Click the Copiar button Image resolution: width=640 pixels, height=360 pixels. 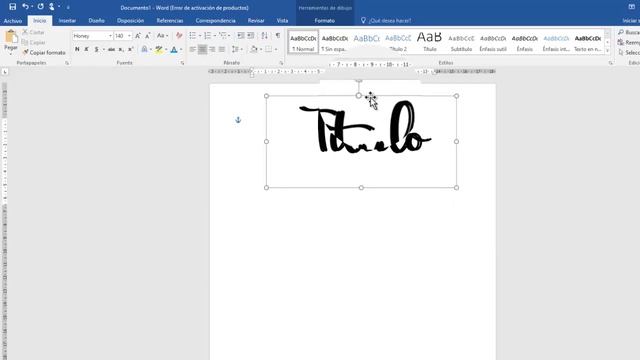click(33, 42)
